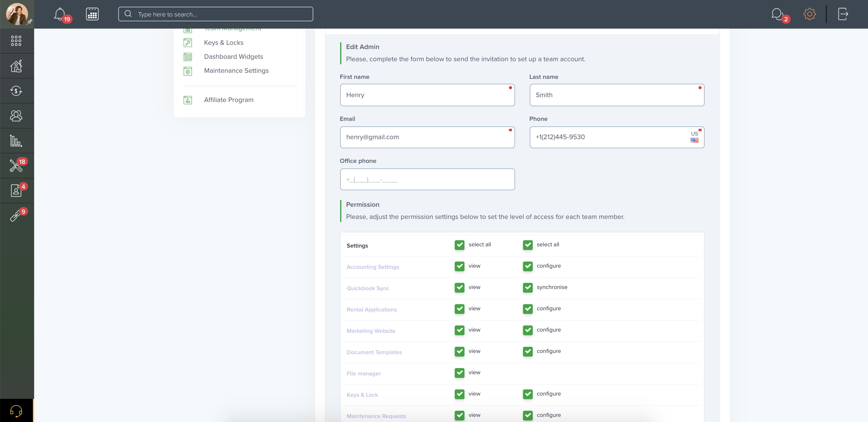Open the calendar icon in top bar

[x=92, y=14]
